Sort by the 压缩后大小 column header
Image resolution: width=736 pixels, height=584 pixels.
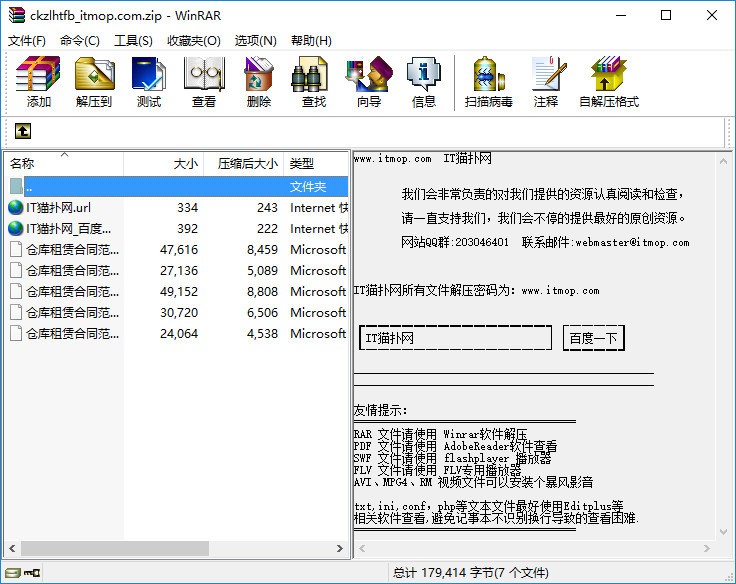pyautogui.click(x=244, y=164)
